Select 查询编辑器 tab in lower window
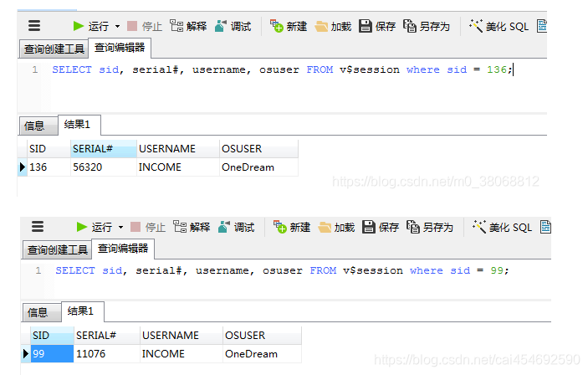The image size is (588, 375). pos(123,249)
